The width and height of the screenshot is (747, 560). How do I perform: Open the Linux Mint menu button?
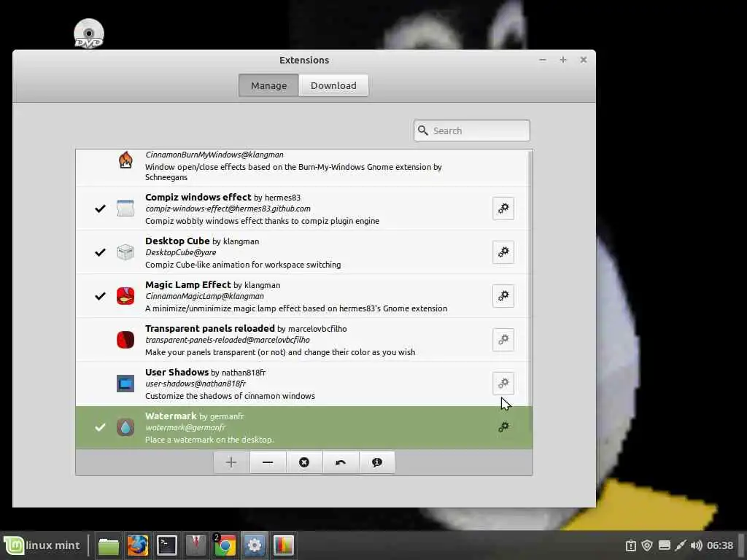point(42,545)
